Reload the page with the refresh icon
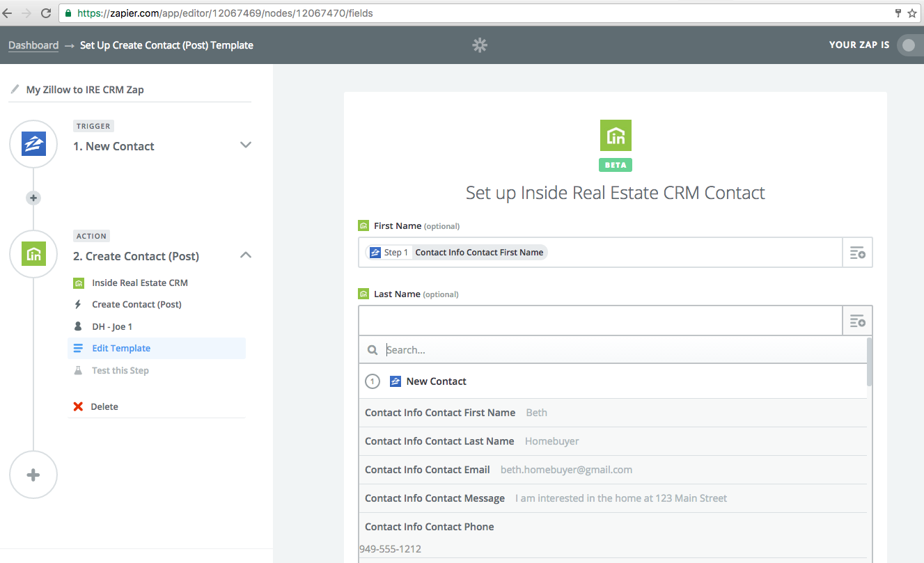Viewport: 924px width, 563px height. [46, 13]
